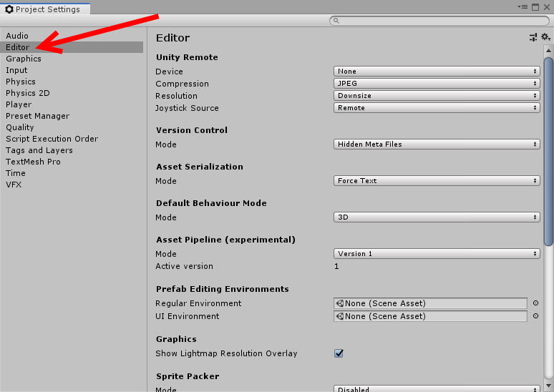Select the Time settings category
554x392 pixels.
pyautogui.click(x=72, y=173)
